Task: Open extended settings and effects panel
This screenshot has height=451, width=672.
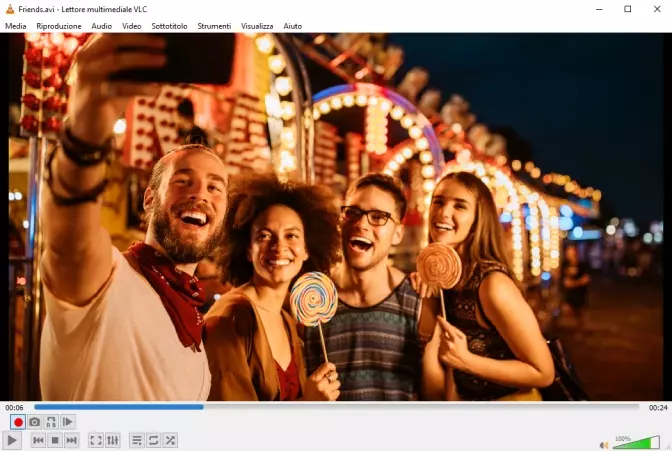Action: coord(112,440)
